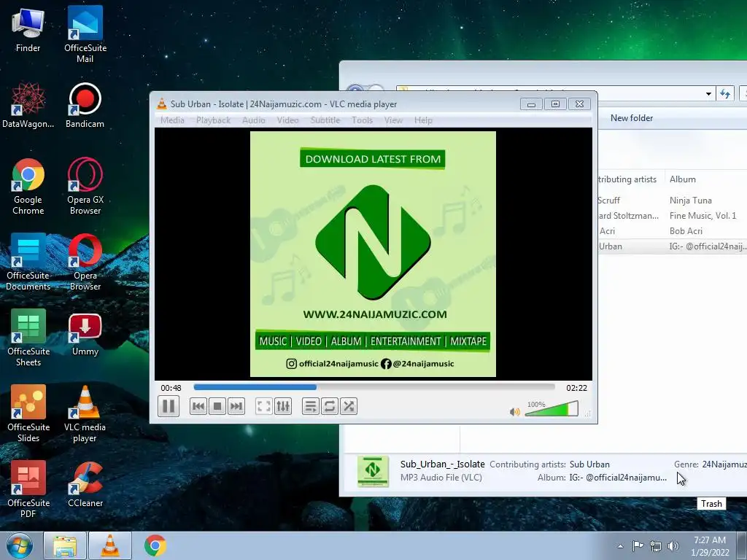The height and width of the screenshot is (560, 747).
Task: Refresh the Explorer window
Action: (x=725, y=94)
